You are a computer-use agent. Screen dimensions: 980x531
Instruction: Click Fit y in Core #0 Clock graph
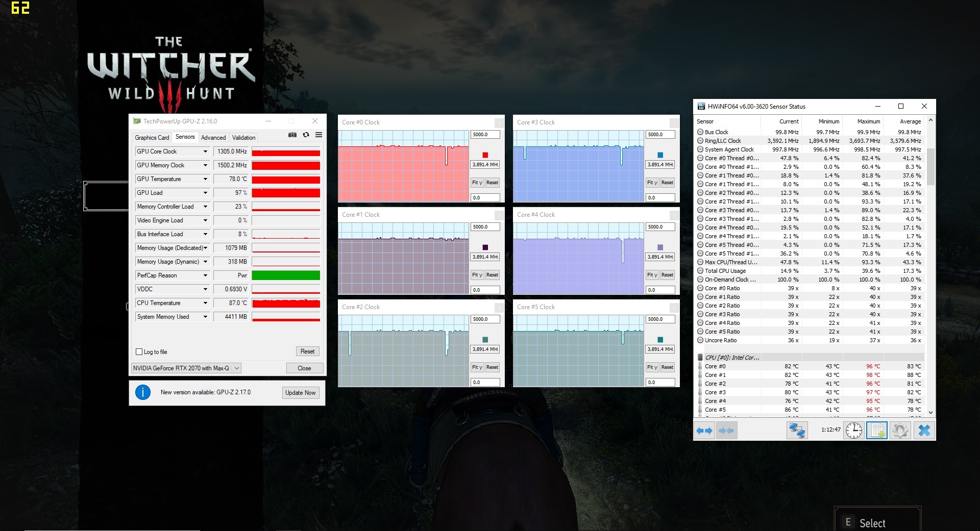click(x=477, y=183)
